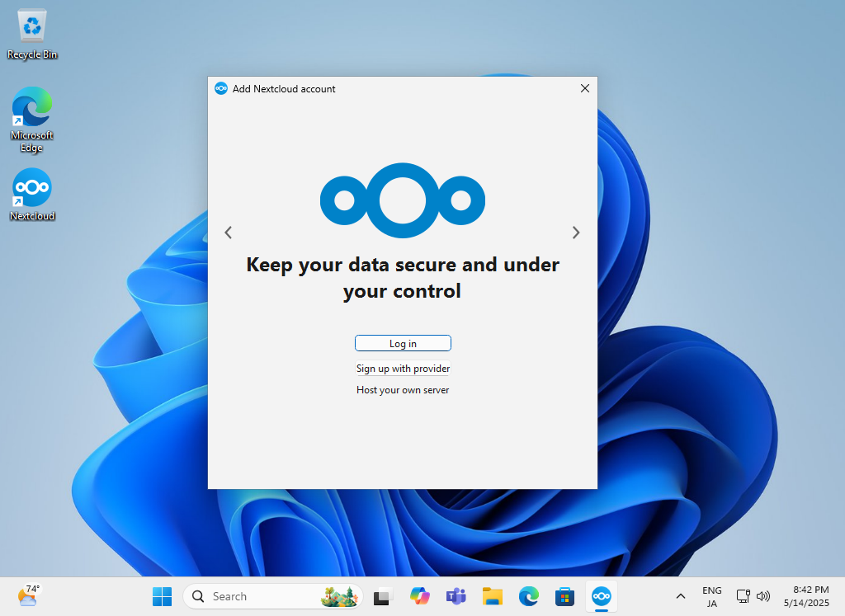The image size is (845, 616).
Task: Show next wizard slide with right arrow
Action: pyautogui.click(x=576, y=233)
